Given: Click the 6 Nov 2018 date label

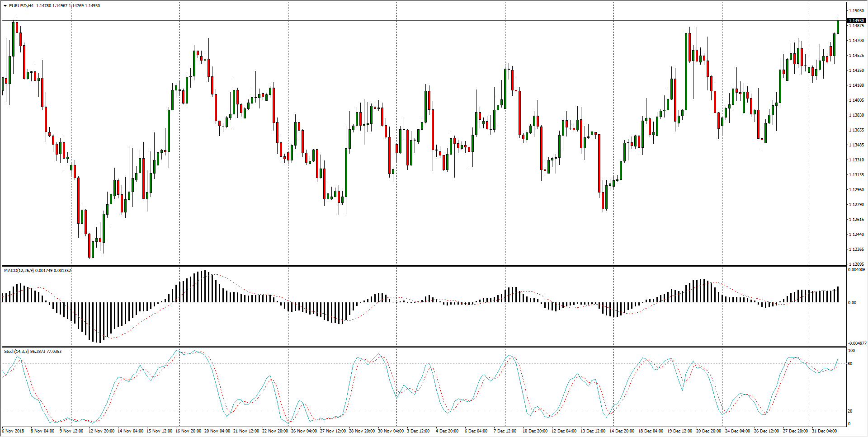Looking at the screenshot, I should 14,431.
